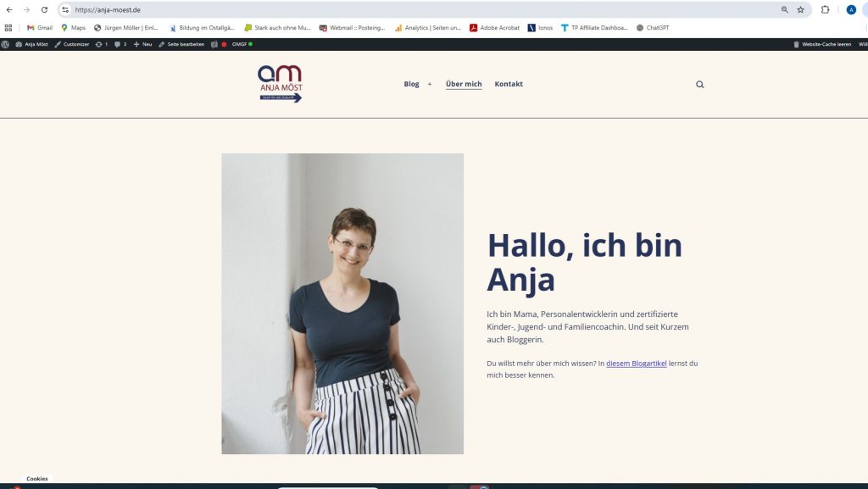The width and height of the screenshot is (868, 489).
Task: Open the Chrome extensions puzzle icon
Action: 825,10
